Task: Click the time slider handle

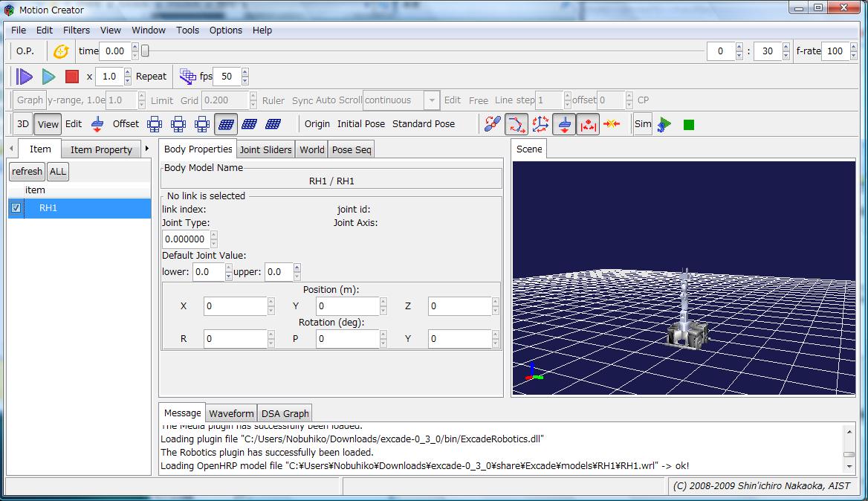Action: coord(145,51)
